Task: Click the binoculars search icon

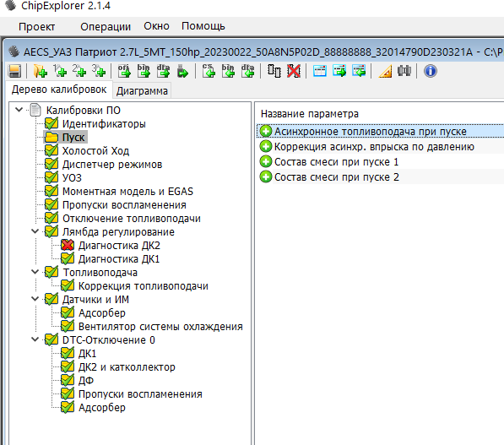Action: point(404,71)
